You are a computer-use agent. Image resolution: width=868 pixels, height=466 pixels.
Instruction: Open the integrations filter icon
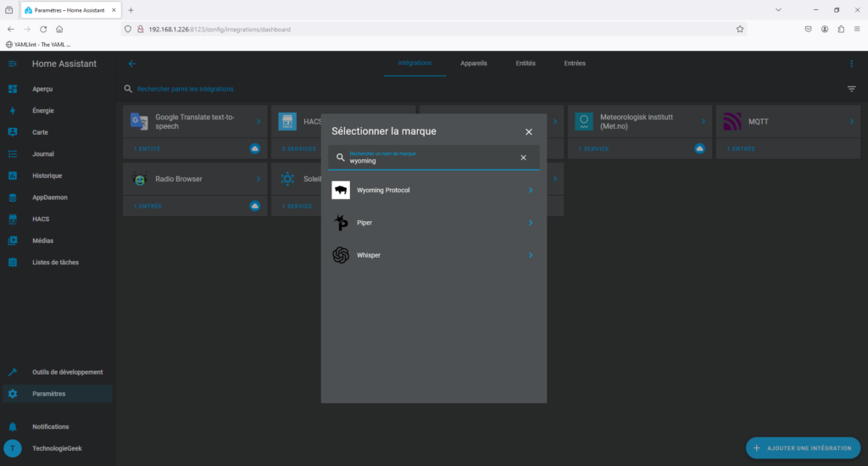tap(851, 89)
